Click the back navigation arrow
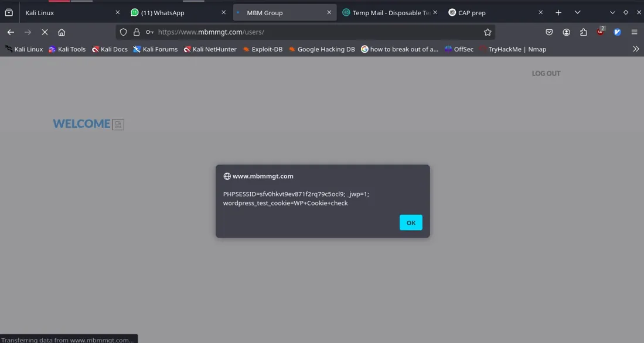 [11, 32]
